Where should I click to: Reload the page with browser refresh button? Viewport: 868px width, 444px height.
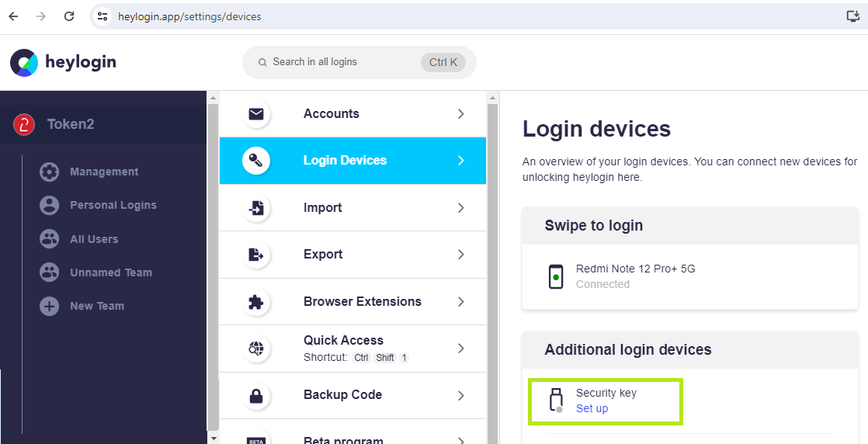pos(69,16)
